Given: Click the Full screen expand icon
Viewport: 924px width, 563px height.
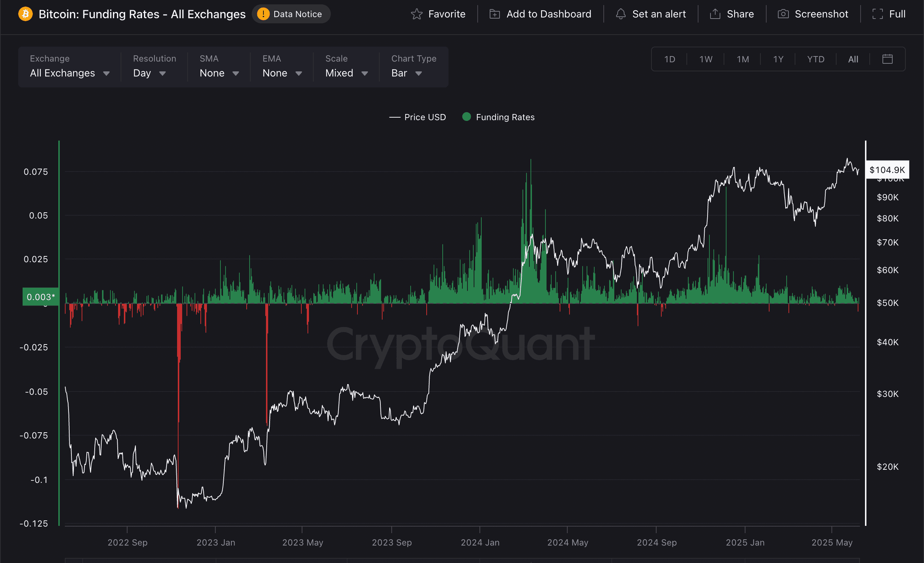Looking at the screenshot, I should point(877,14).
